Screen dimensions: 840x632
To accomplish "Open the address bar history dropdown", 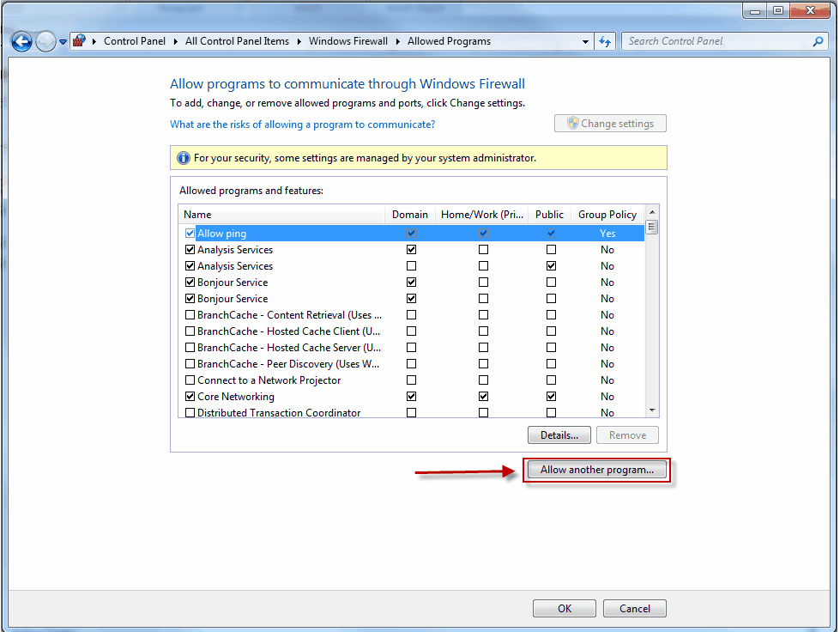I will coord(585,41).
